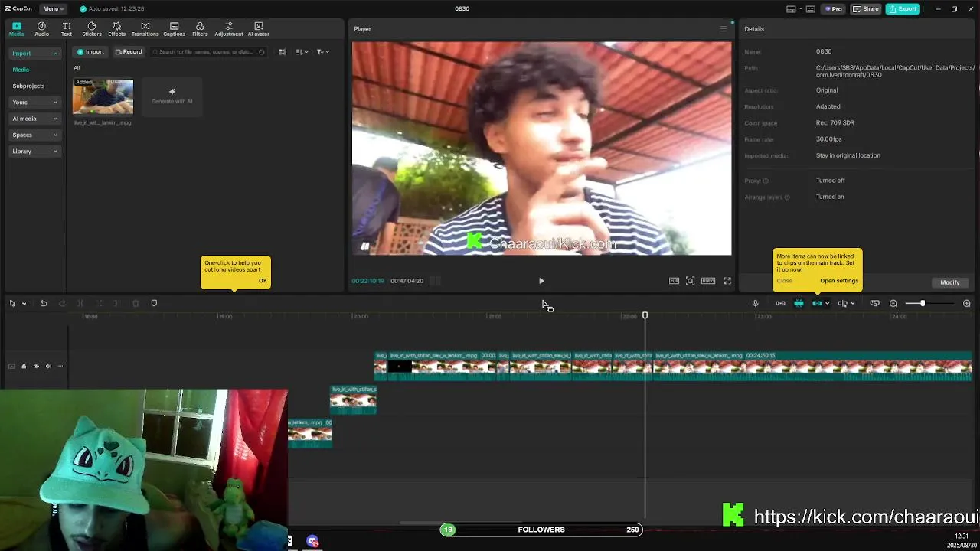This screenshot has height=551, width=980.
Task: Open the Audio tab
Action: coord(41,29)
